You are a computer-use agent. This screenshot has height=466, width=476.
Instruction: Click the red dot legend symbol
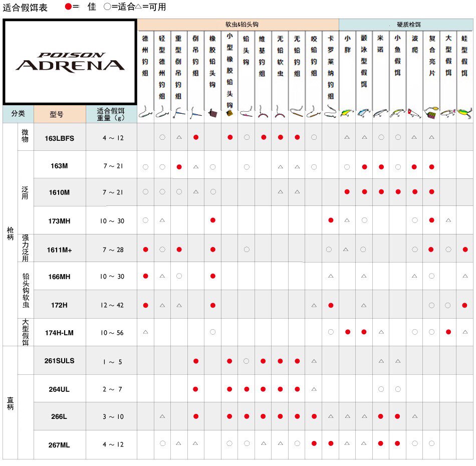coord(68,7)
